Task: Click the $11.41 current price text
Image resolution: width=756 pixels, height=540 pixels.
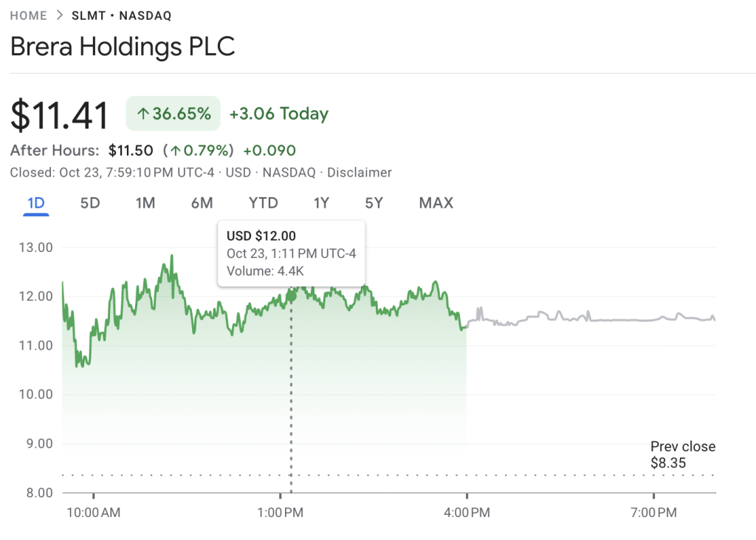Action: (x=59, y=112)
